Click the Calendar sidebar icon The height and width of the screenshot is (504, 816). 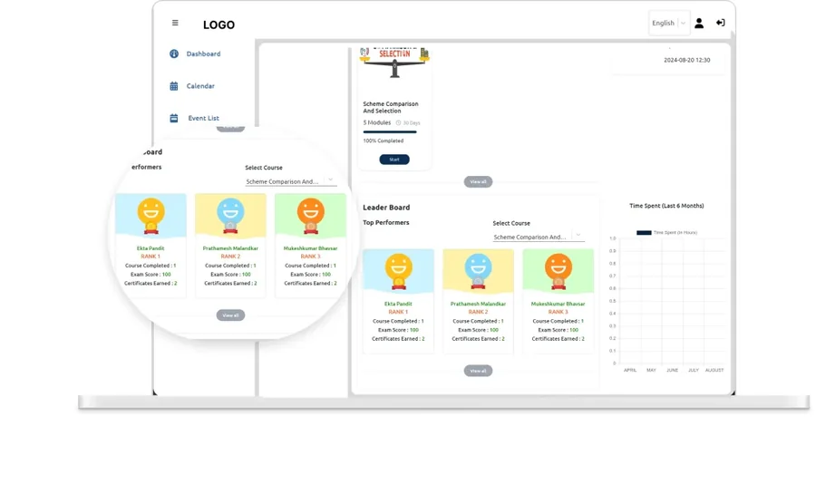point(174,86)
